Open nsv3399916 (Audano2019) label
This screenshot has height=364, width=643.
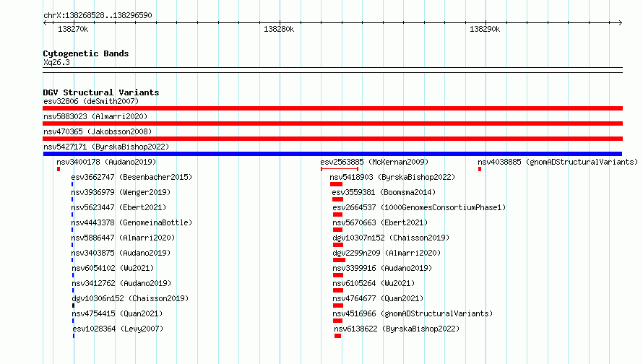pyautogui.click(x=382, y=268)
